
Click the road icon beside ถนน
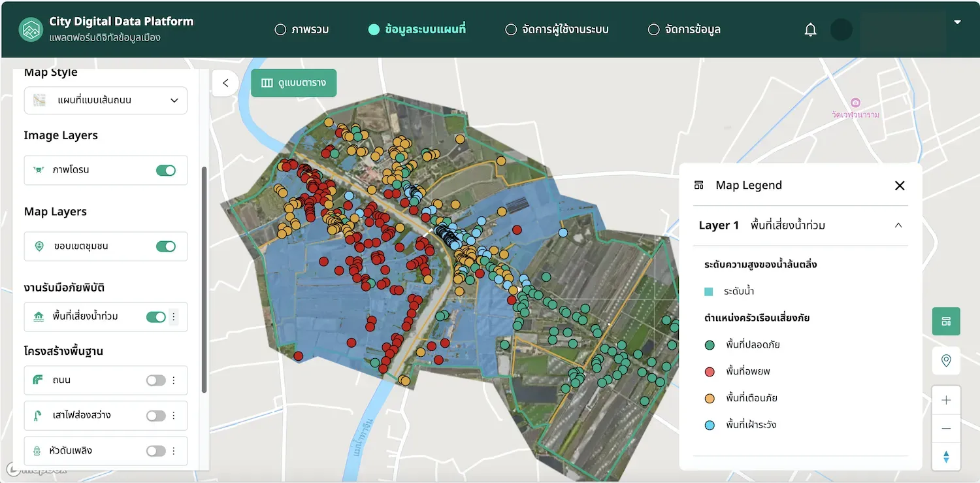click(39, 380)
